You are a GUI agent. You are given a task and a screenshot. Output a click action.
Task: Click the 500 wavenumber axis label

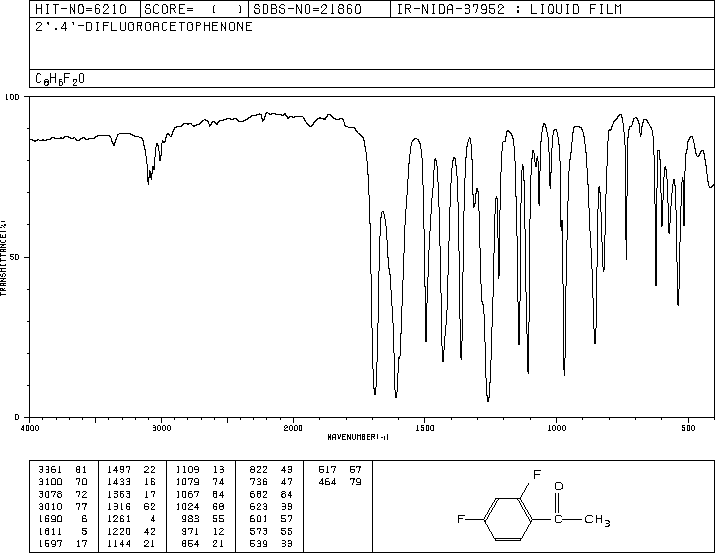(688, 428)
